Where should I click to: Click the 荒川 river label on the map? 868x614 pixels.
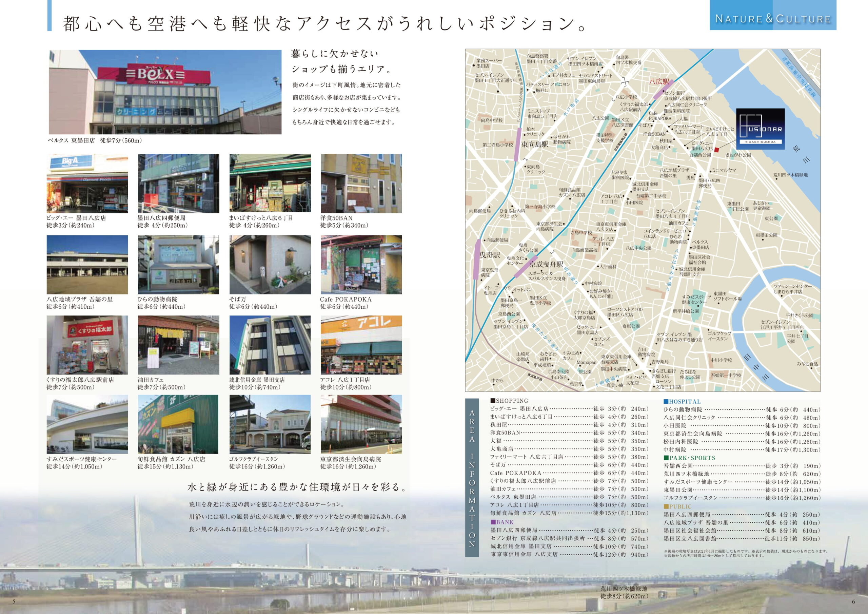[801, 154]
